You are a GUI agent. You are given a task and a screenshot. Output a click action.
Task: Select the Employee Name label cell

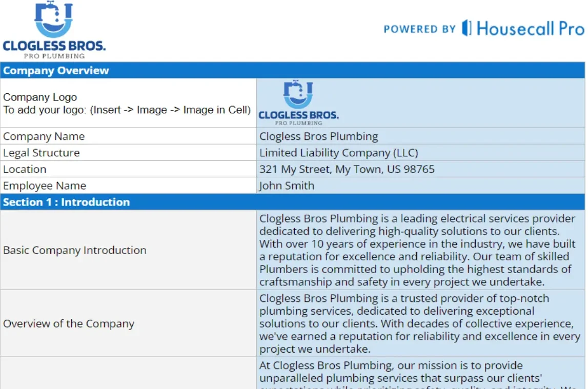pyautogui.click(x=128, y=186)
